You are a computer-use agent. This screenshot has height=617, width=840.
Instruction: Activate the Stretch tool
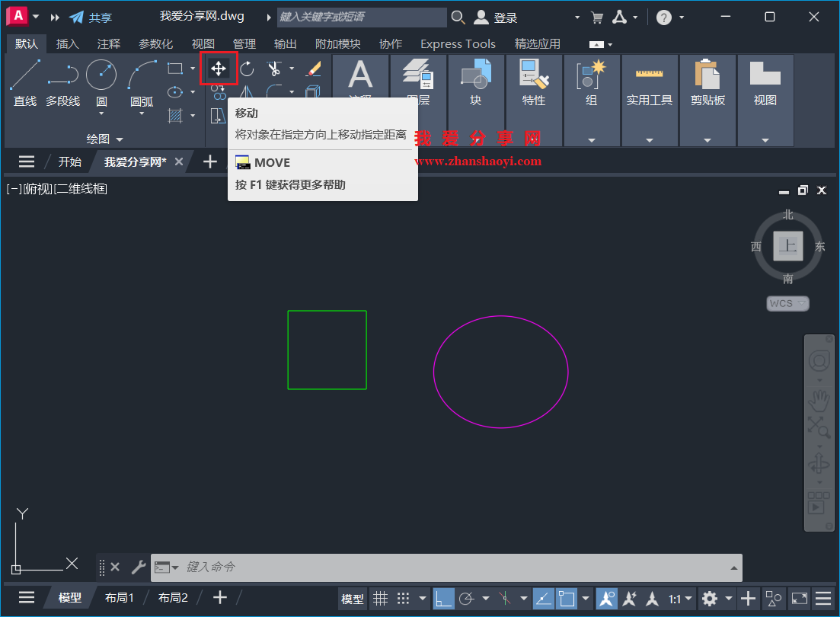tap(218, 116)
